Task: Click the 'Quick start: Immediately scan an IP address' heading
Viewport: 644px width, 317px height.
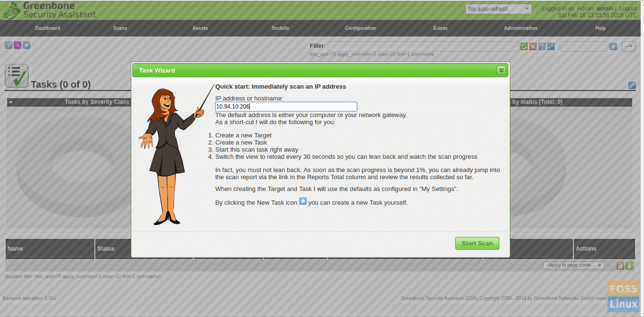Action: (281, 86)
